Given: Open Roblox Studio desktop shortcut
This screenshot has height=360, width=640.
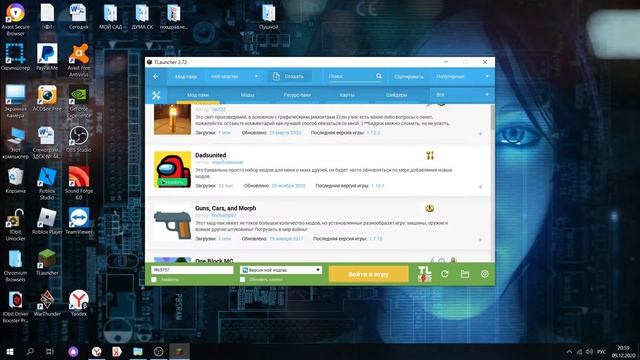Looking at the screenshot, I should pyautogui.click(x=47, y=183).
